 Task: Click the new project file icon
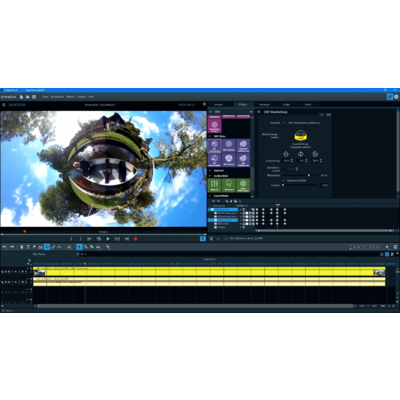[21, 97]
